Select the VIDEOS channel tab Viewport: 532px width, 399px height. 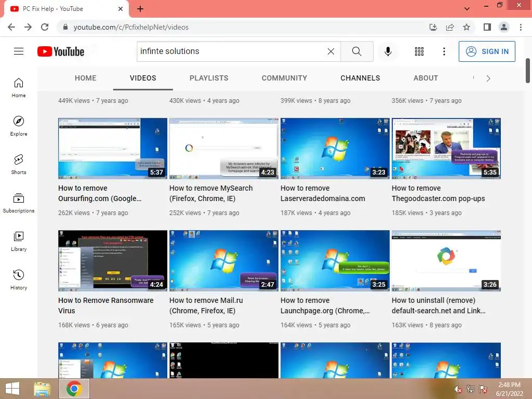point(143,78)
